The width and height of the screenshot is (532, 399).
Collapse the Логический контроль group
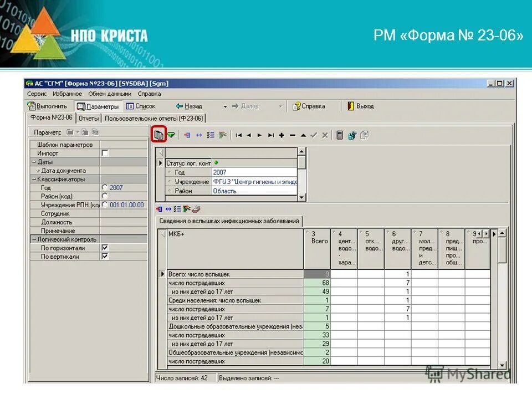coord(34,239)
